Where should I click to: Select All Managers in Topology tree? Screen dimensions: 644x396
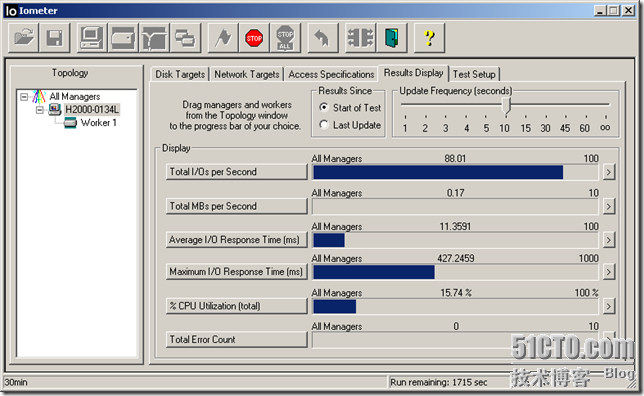click(75, 97)
